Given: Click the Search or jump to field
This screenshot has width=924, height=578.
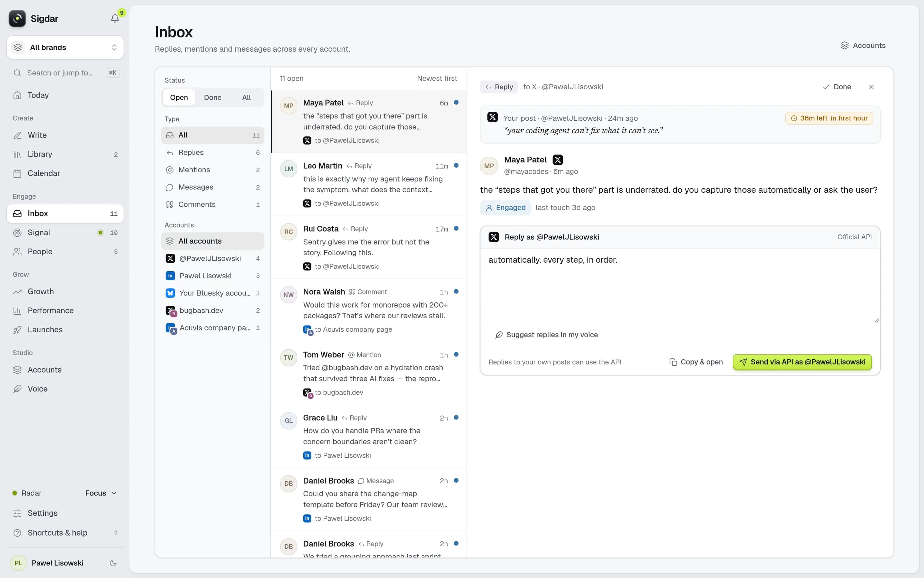Looking at the screenshot, I should (x=65, y=73).
